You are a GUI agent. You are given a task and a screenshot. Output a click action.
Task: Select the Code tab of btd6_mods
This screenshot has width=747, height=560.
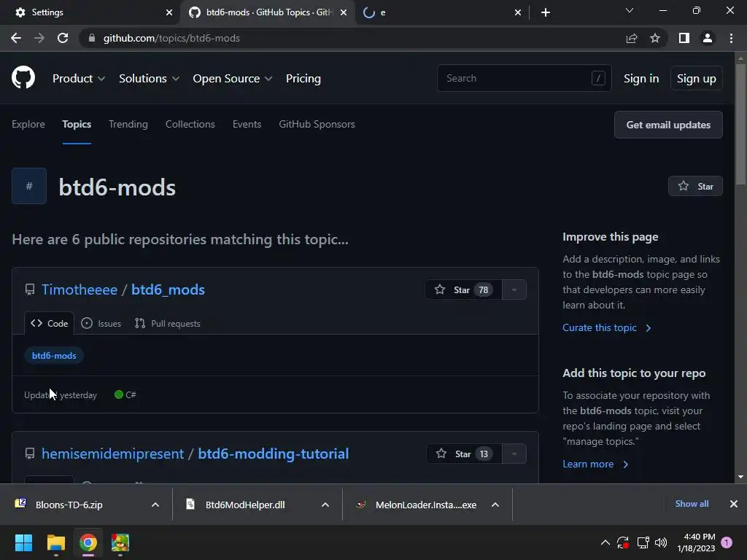click(49, 323)
